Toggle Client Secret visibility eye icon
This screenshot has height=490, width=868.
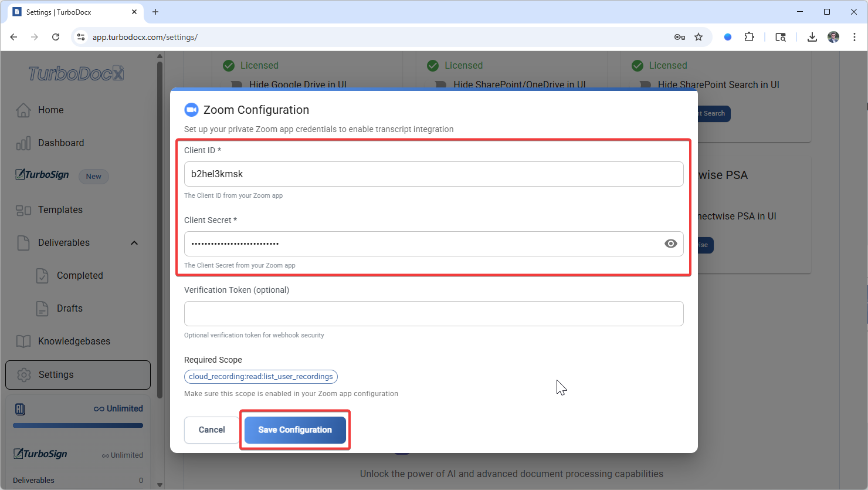pos(671,244)
